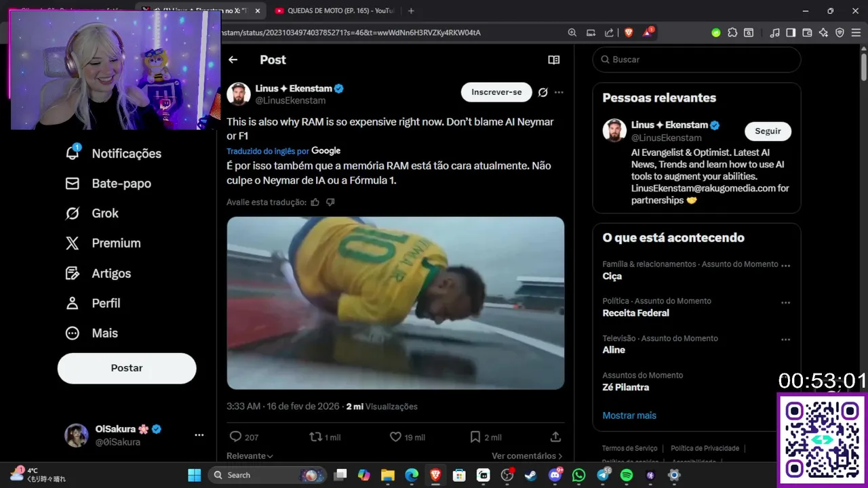Open the Aline trending topic
This screenshot has width=868, height=488.
coord(614,350)
